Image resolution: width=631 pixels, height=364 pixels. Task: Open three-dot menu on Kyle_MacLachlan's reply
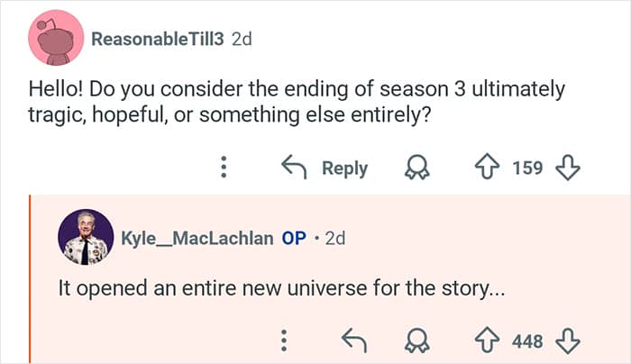tap(283, 341)
